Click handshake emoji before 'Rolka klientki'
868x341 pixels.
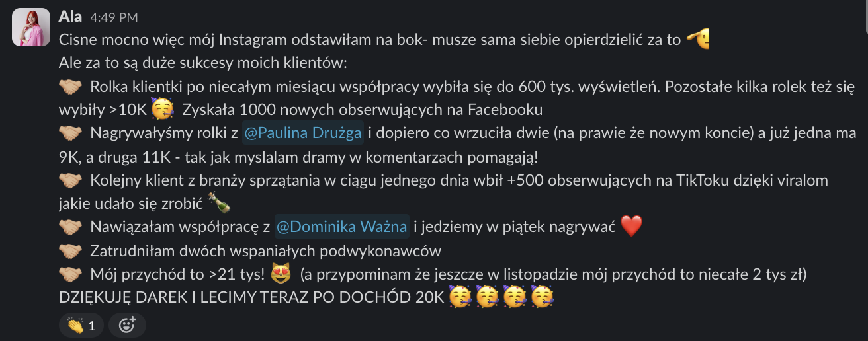[70, 87]
